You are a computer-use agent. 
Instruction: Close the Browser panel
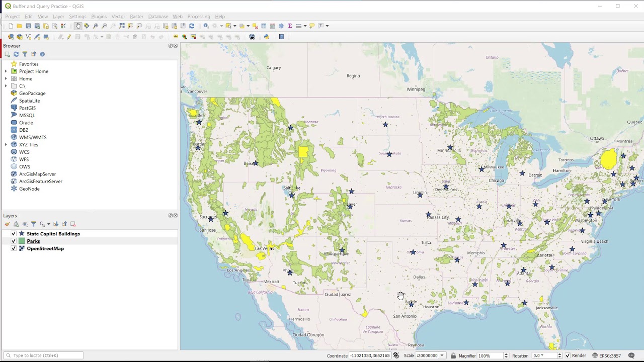pos(175,46)
